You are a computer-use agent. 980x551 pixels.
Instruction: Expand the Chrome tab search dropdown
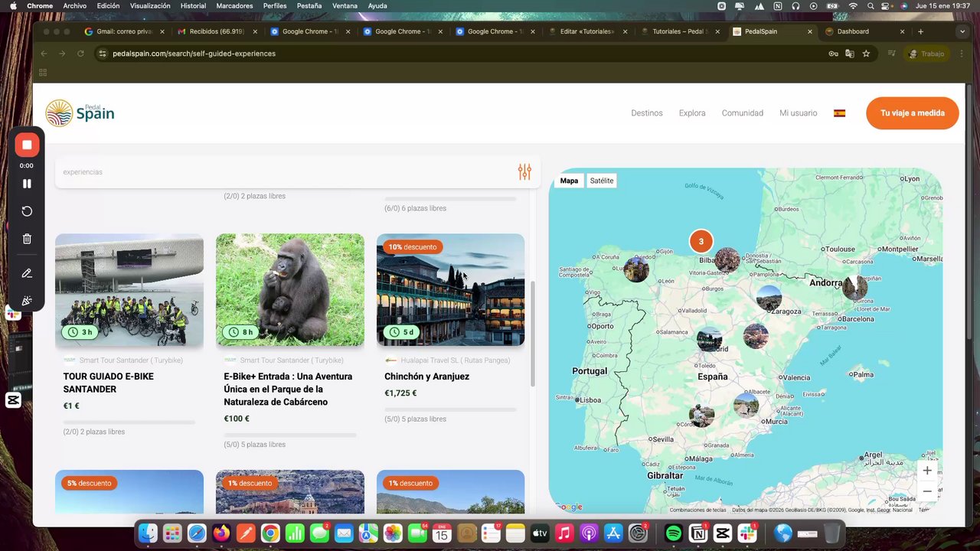click(962, 31)
